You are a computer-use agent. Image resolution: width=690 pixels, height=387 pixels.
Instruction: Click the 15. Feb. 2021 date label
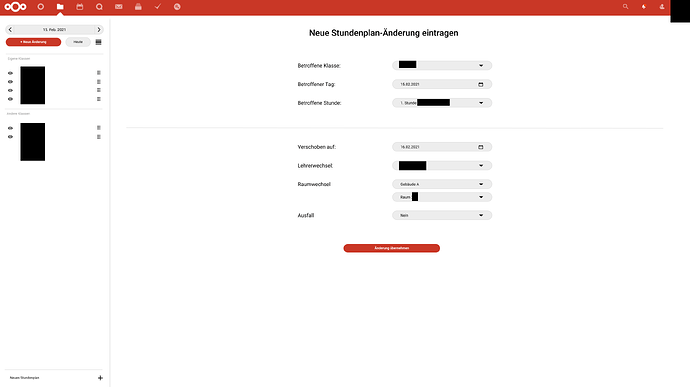55,29
